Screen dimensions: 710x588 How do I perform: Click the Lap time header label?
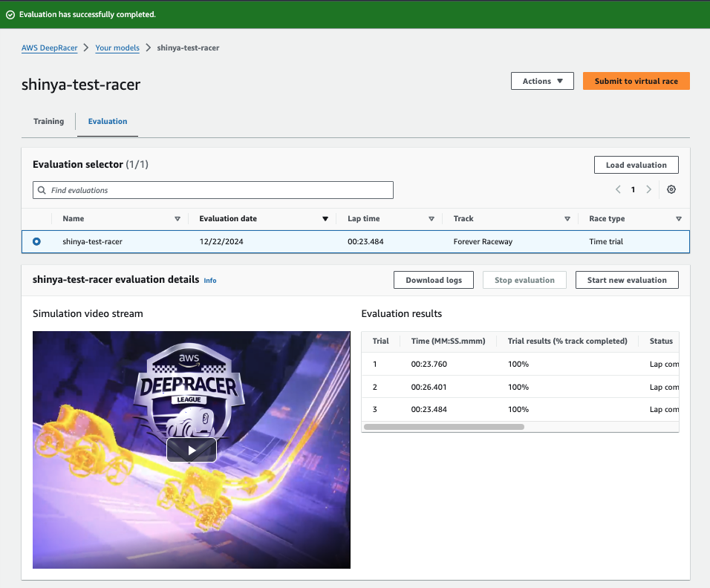pyautogui.click(x=364, y=218)
